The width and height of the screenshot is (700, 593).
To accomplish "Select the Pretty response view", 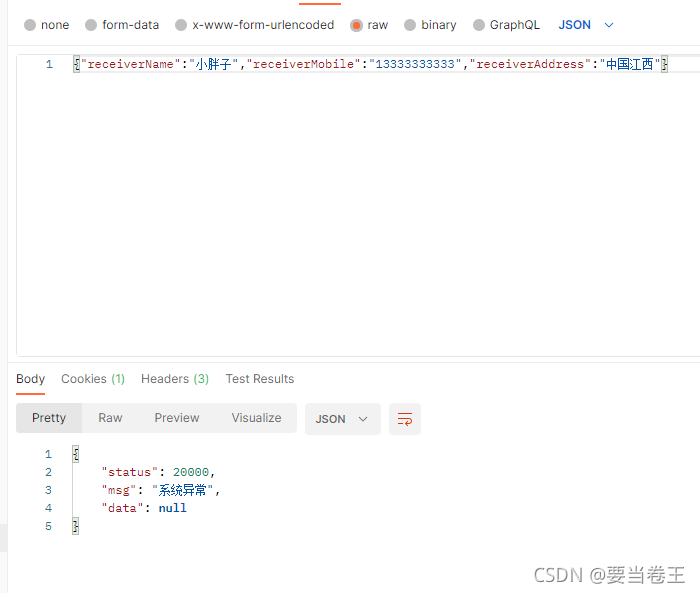I will (49, 418).
